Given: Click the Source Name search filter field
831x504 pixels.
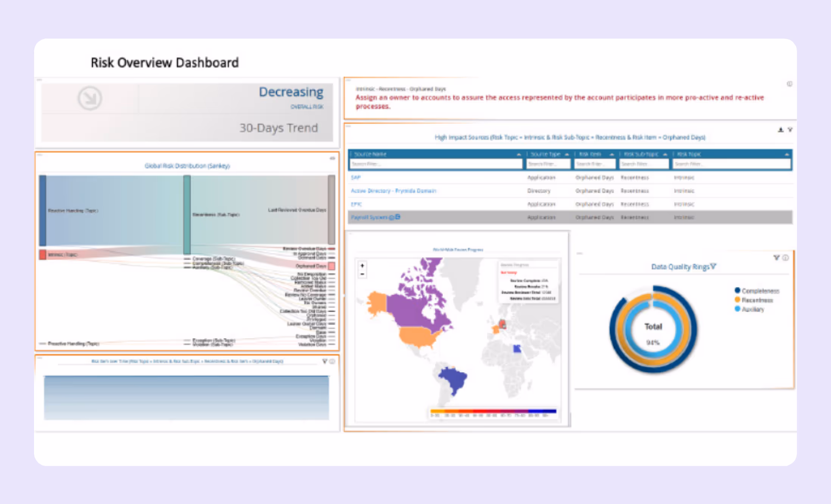Looking at the screenshot, I should pyautogui.click(x=435, y=163).
